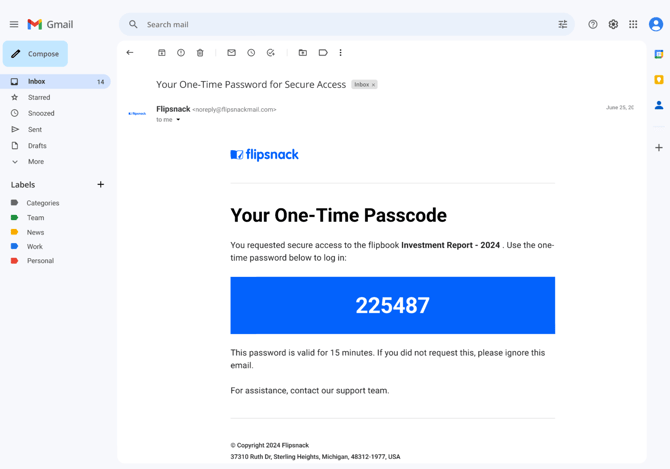Remove the Inbox label chip
The image size is (670, 469).
(373, 85)
